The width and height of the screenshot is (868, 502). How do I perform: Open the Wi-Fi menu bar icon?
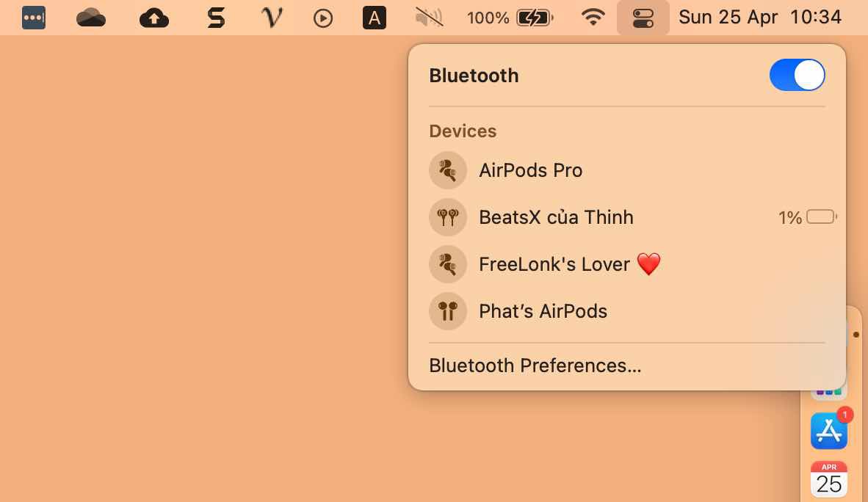pos(593,18)
